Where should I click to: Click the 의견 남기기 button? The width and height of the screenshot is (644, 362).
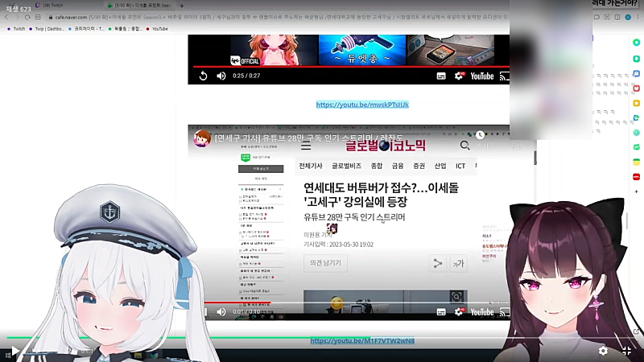[326, 263]
